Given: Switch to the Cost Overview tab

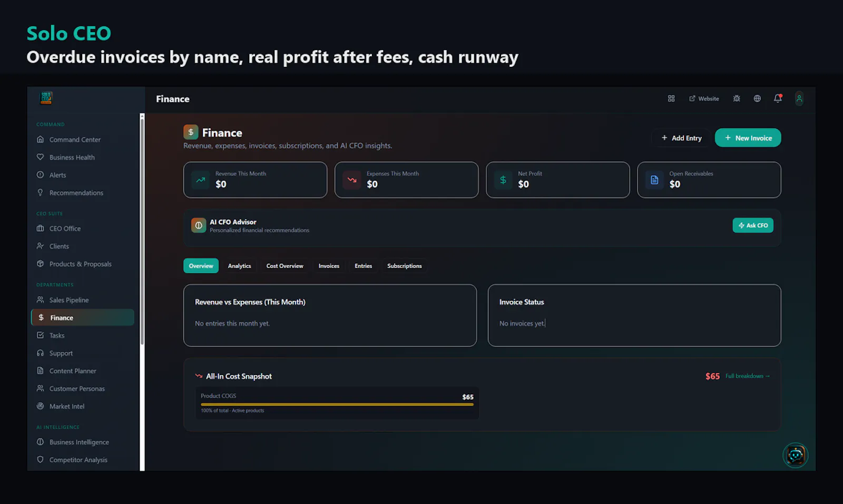Looking at the screenshot, I should tap(285, 266).
